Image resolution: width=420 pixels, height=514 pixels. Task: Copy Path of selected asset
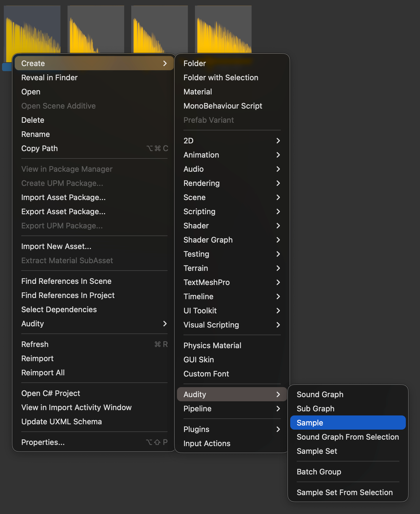coord(94,148)
